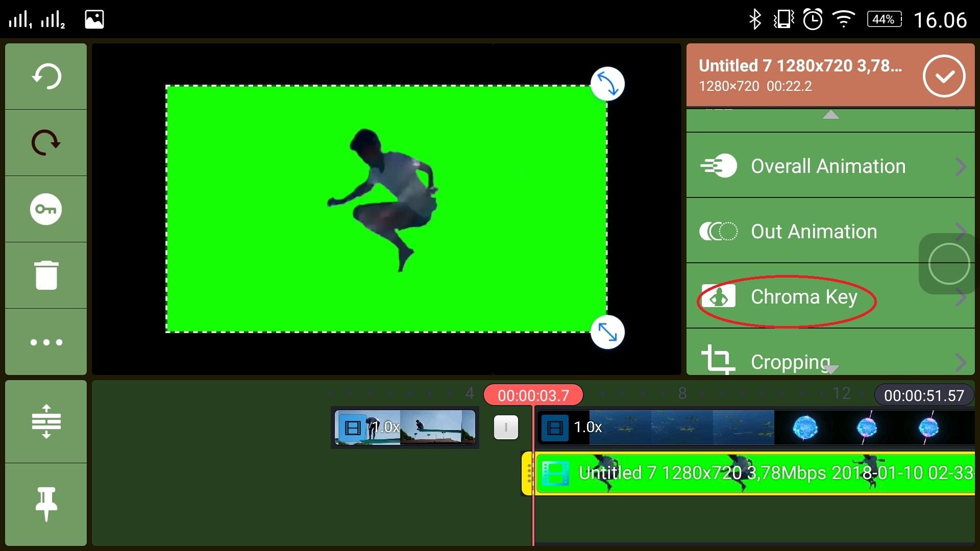Select the green Untitled 7 layer clip
980x551 pixels.
coord(755,473)
